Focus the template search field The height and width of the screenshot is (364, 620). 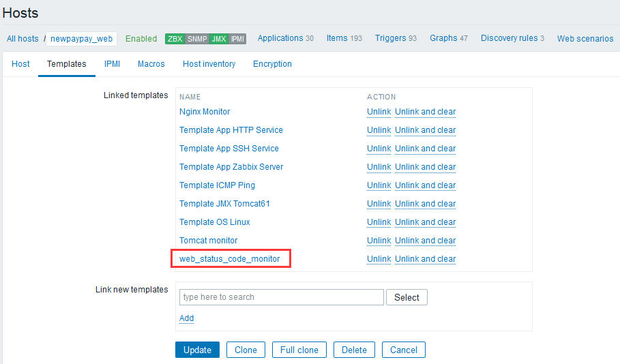pyautogui.click(x=281, y=297)
